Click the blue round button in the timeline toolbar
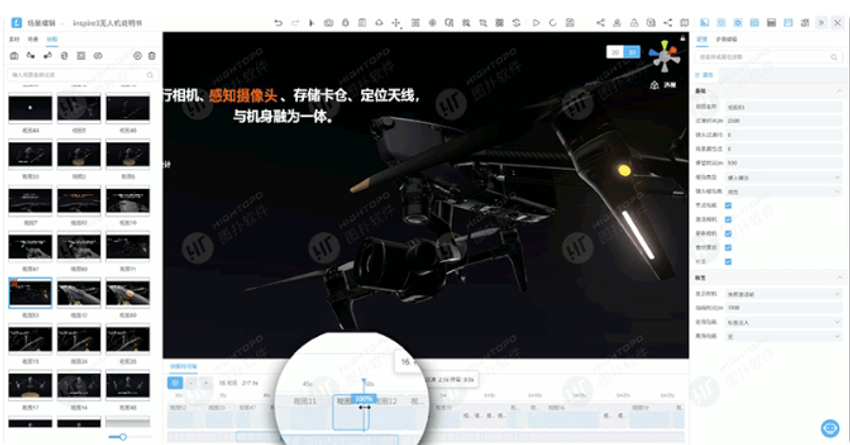The width and height of the screenshot is (850, 445). pos(175,383)
